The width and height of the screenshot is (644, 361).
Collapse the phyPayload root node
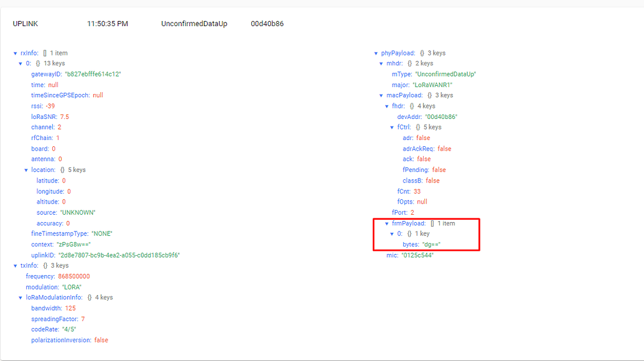(376, 53)
